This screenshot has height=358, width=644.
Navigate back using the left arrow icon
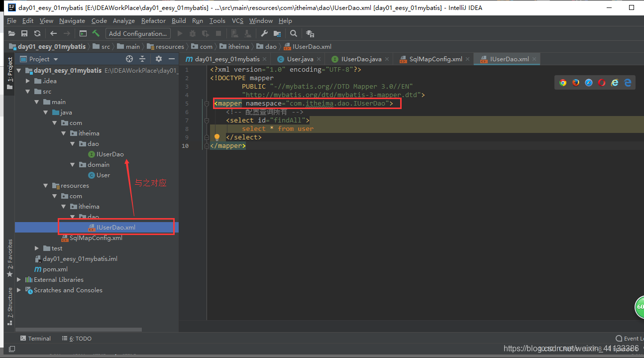54,33
